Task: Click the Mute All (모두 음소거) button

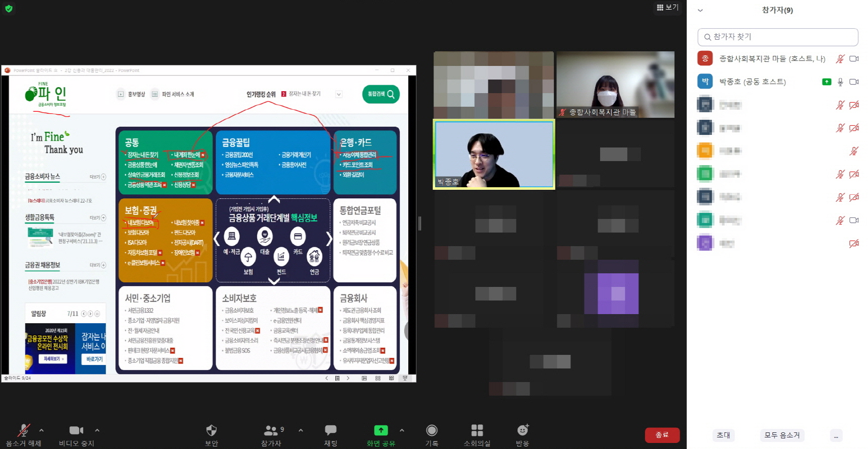Action: pyautogui.click(x=782, y=435)
